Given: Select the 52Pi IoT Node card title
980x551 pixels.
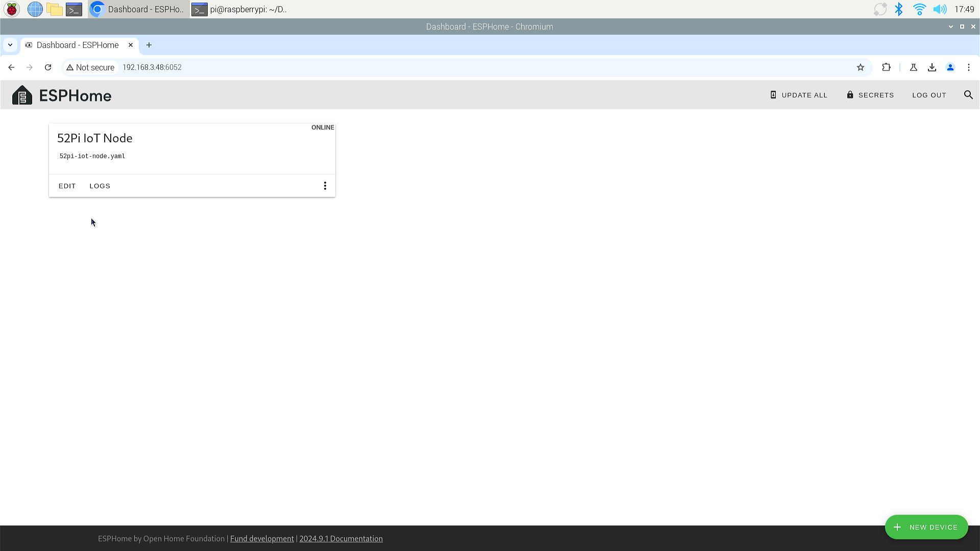Looking at the screenshot, I should [95, 138].
